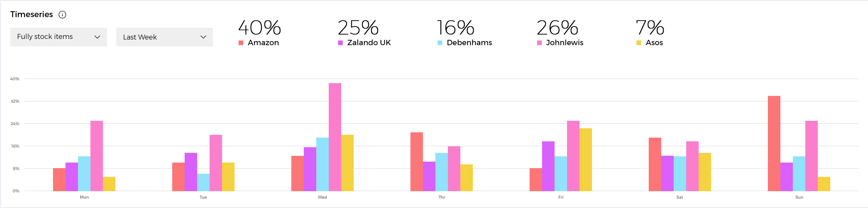
Task: Click the light blue Debenhams bar on Thr
Action: pyautogui.click(x=441, y=172)
